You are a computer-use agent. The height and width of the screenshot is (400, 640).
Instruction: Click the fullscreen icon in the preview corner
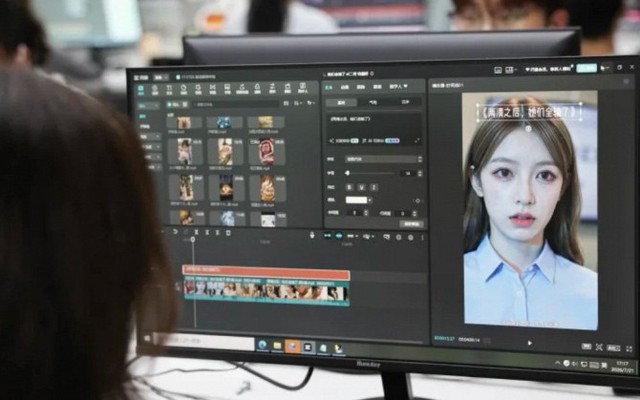629,349
